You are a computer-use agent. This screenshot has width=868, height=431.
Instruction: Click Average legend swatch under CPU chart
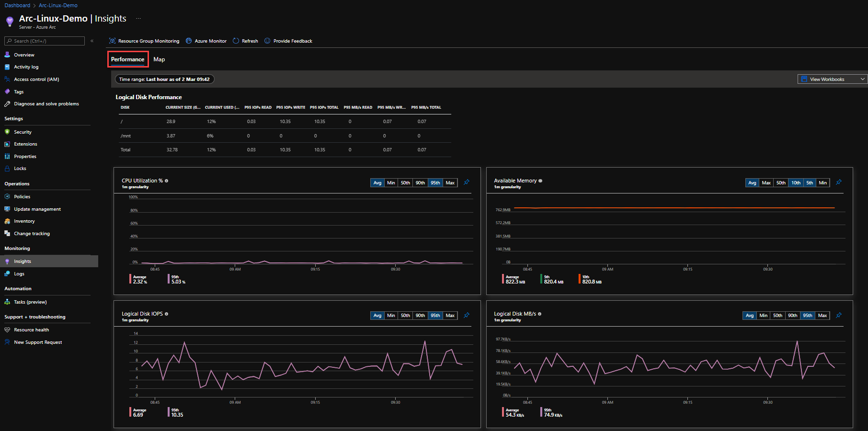tap(130, 279)
